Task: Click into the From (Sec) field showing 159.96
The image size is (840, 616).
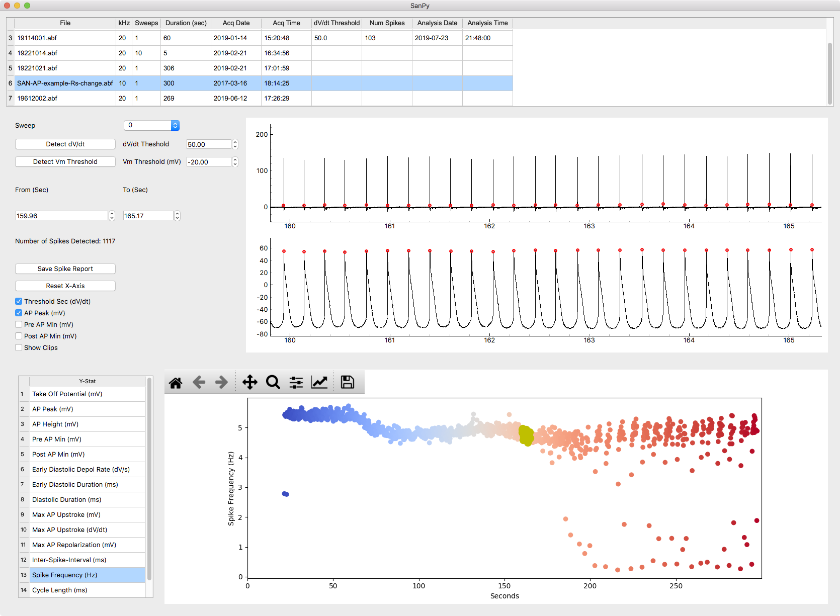Action: coord(62,216)
